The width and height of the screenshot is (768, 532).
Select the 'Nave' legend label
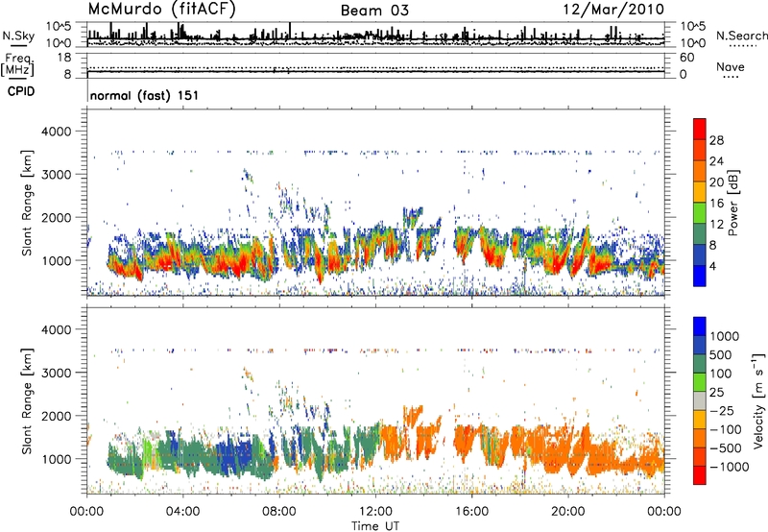point(731,66)
